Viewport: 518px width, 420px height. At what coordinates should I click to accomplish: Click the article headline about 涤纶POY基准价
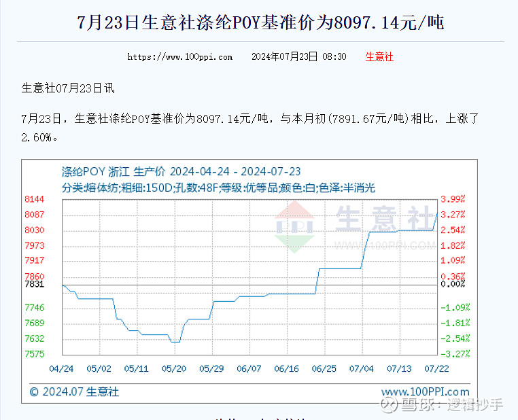click(x=260, y=22)
